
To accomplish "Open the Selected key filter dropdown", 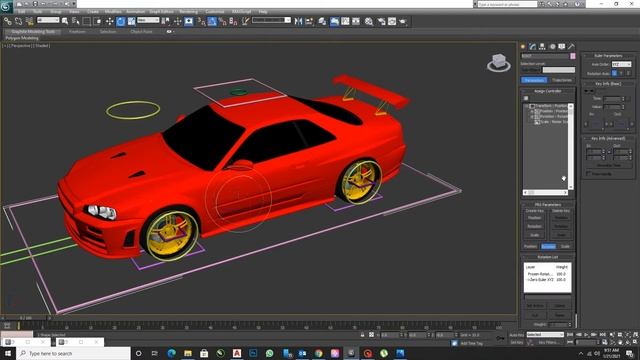I will coord(545,335).
